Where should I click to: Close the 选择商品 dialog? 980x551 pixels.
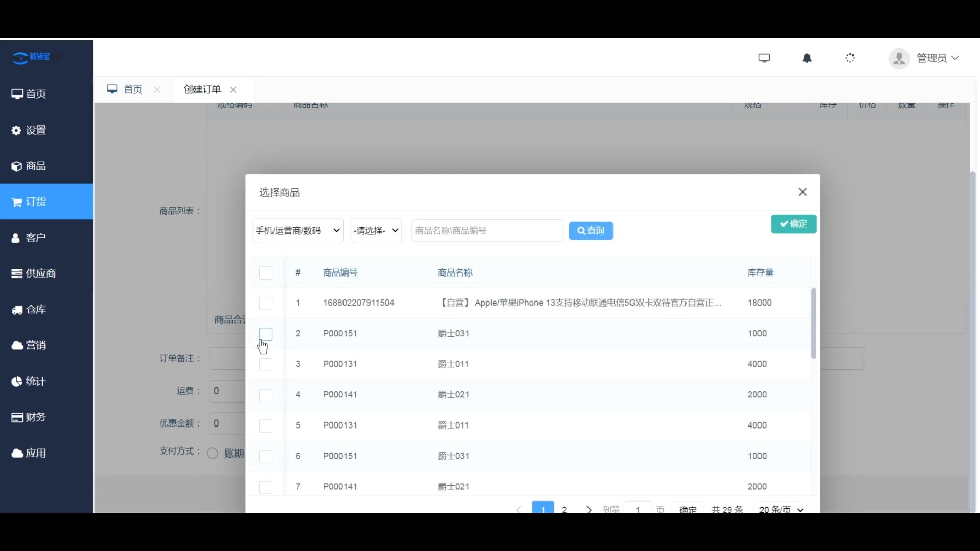(803, 192)
